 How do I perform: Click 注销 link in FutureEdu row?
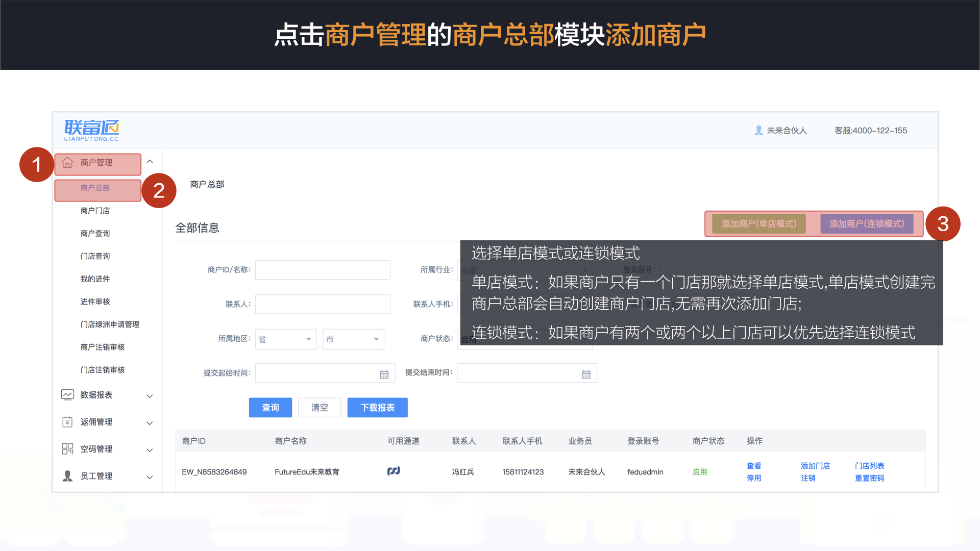pyautogui.click(x=808, y=478)
